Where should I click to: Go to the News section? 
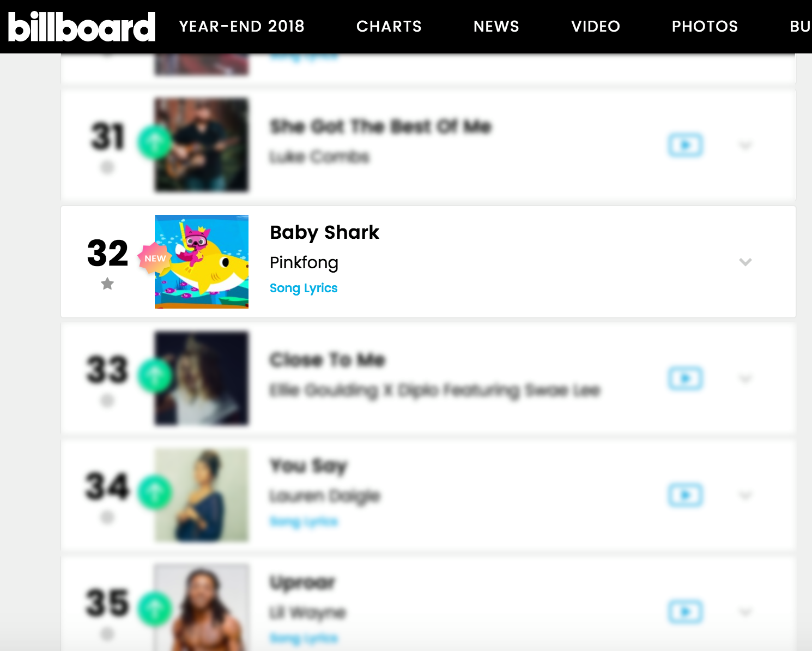(496, 26)
